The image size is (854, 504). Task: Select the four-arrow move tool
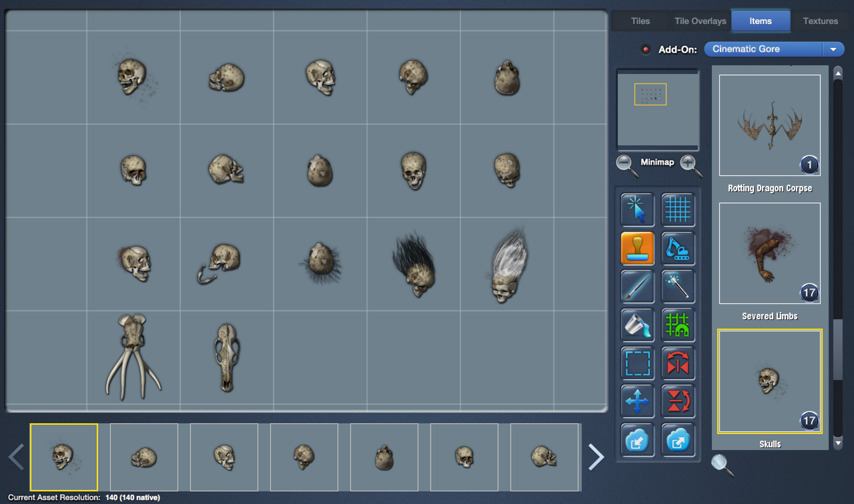(637, 401)
